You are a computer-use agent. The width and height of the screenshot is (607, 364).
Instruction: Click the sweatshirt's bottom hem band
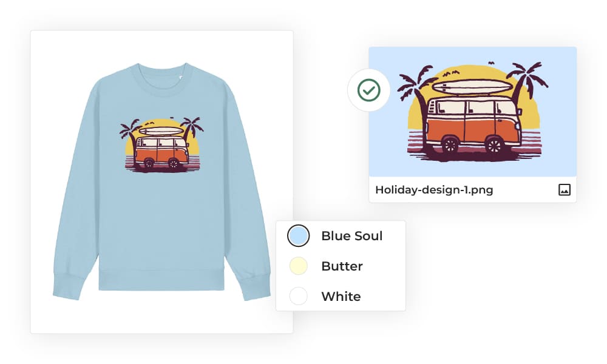(x=161, y=280)
